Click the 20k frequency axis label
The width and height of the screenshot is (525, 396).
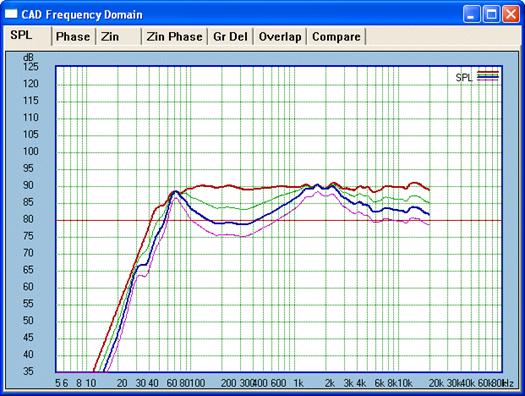tap(436, 383)
